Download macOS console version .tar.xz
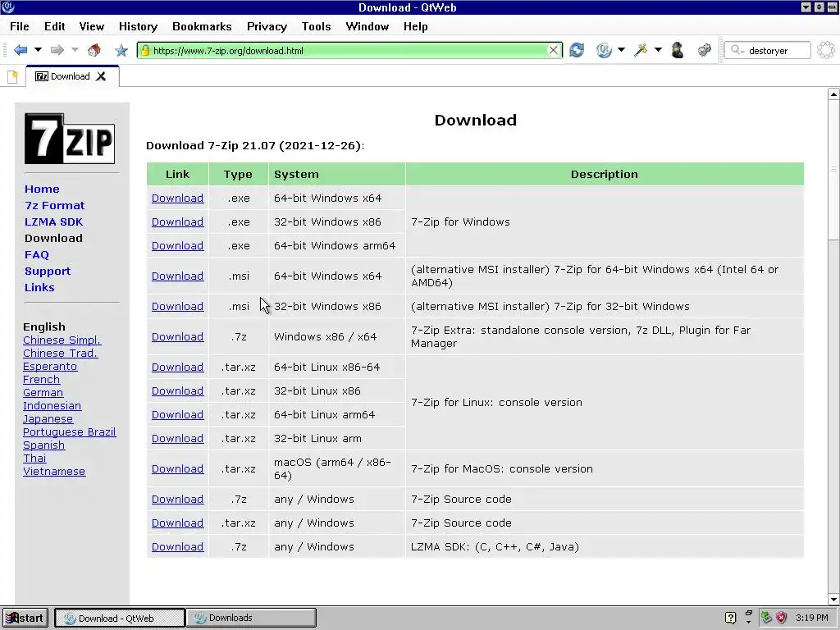 pyautogui.click(x=177, y=468)
